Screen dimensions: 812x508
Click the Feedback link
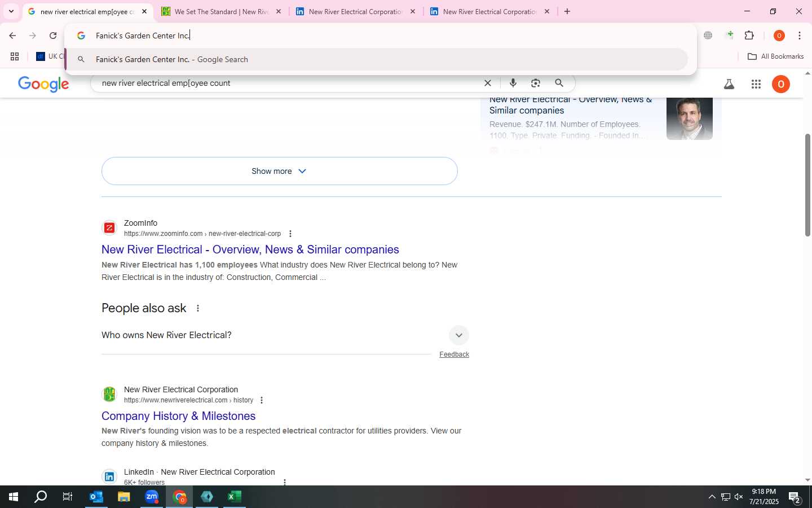click(454, 354)
